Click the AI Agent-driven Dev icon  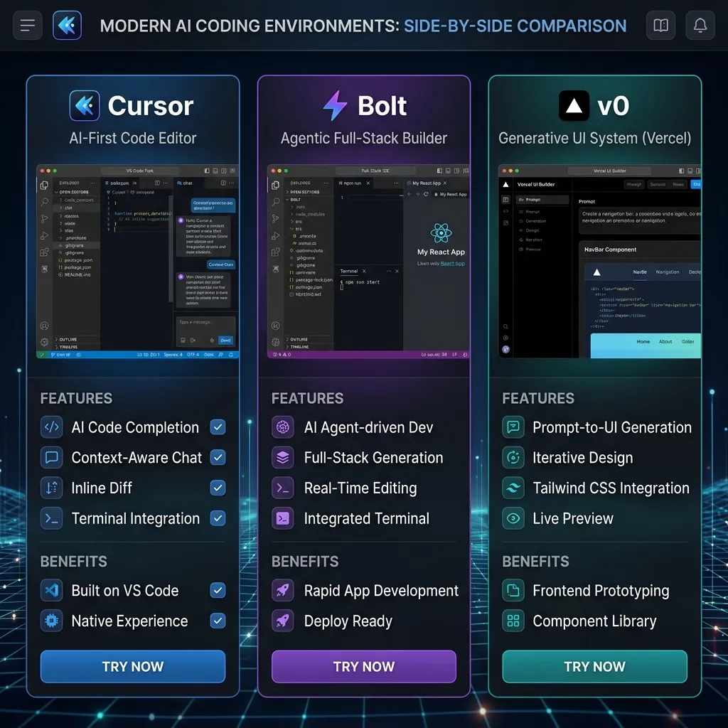(x=283, y=427)
